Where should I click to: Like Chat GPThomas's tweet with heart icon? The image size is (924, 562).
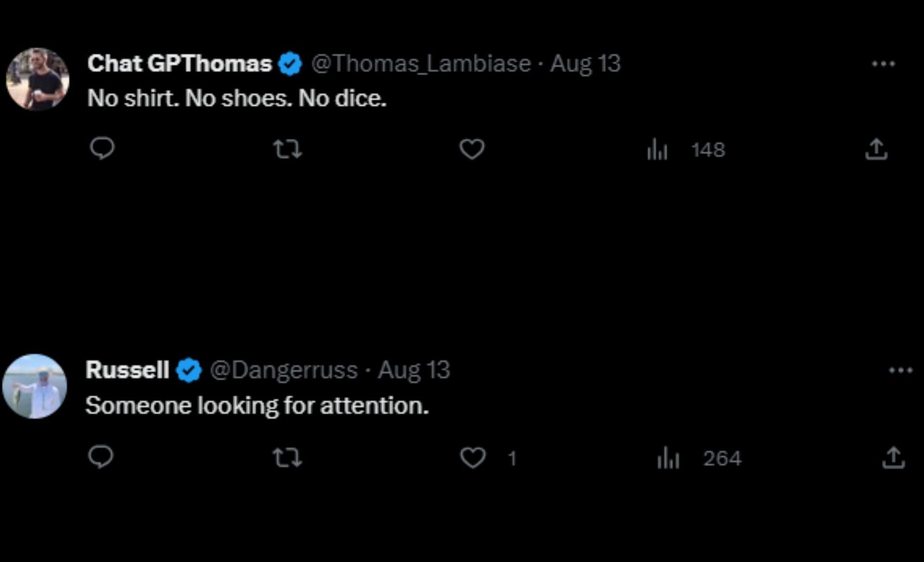point(472,149)
